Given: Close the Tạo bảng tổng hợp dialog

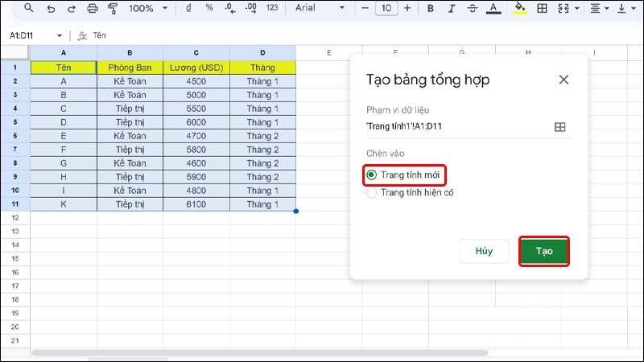Looking at the screenshot, I should click(563, 80).
